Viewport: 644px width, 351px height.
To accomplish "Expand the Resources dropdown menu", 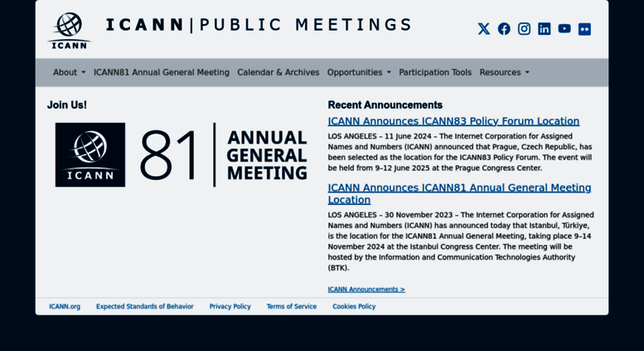I will point(505,72).
